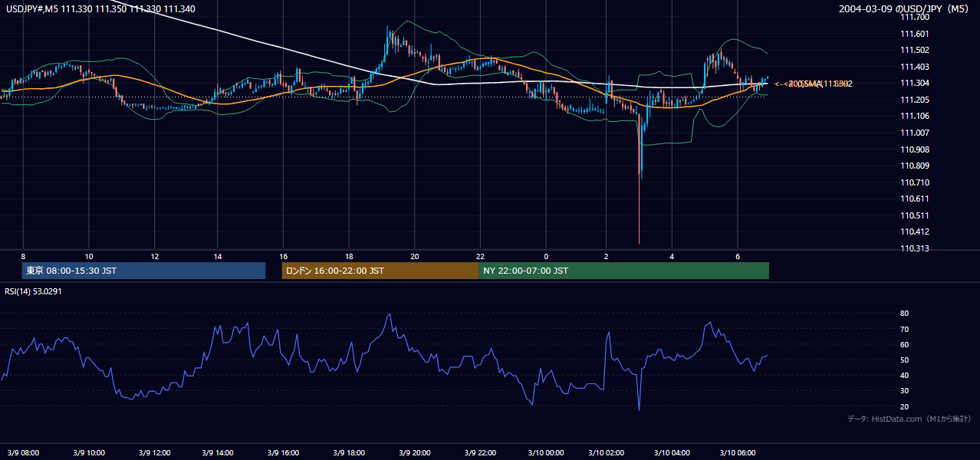This screenshot has width=980, height=460.
Task: Click price axis label 111.205
Action: coord(914,100)
